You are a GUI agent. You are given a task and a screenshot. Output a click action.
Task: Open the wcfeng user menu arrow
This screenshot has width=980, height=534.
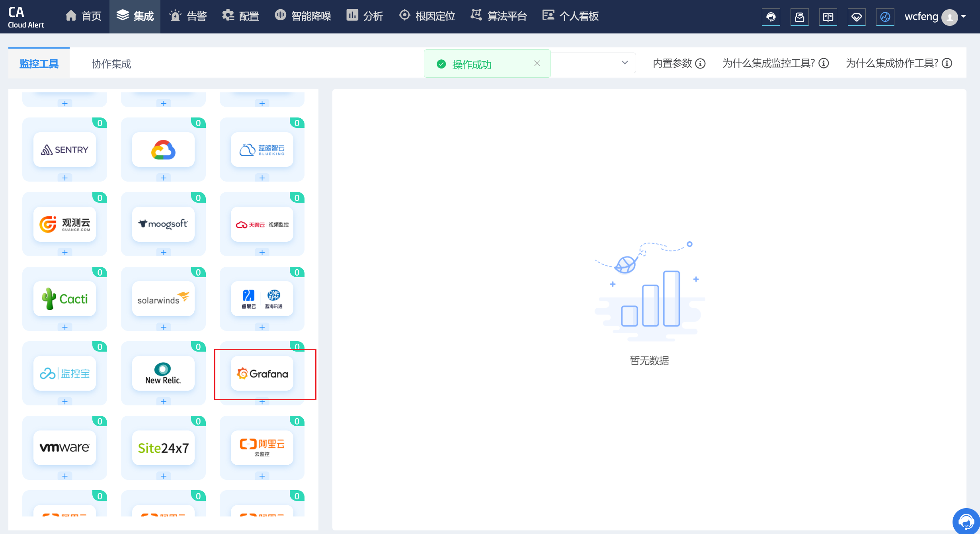coord(963,17)
